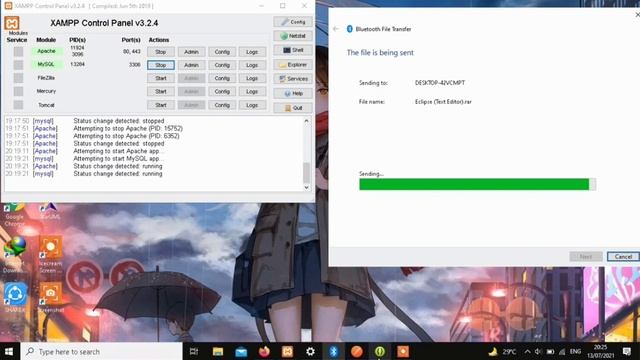Open Internet Download Manager desktop shortcut
Image resolution: width=640 pixels, height=360 pixels.
(15, 254)
